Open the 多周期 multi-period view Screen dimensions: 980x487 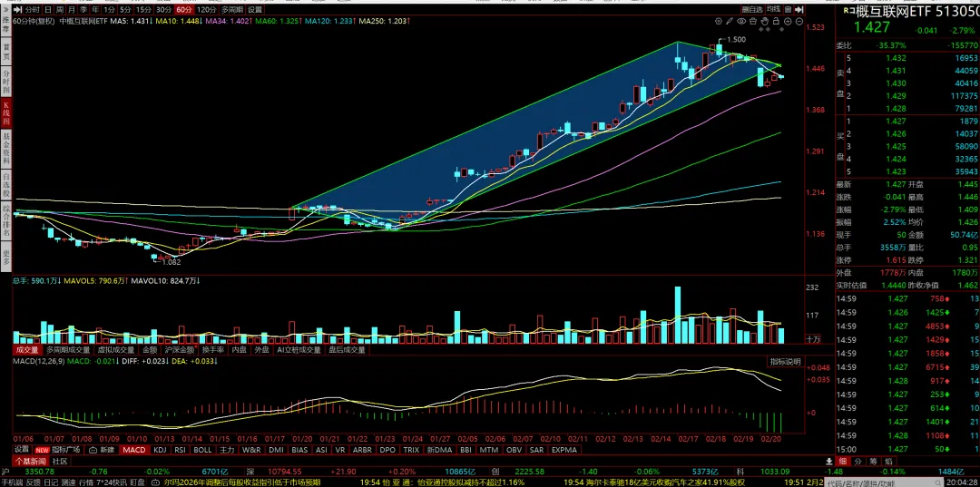click(231, 10)
